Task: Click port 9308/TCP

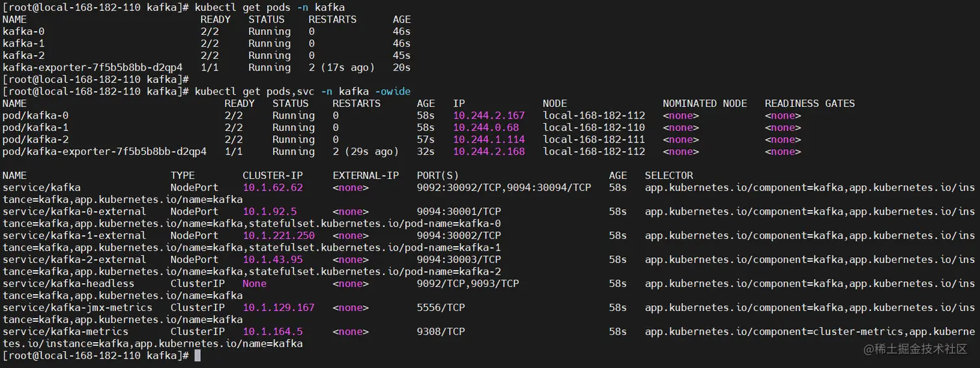Action: (441, 331)
